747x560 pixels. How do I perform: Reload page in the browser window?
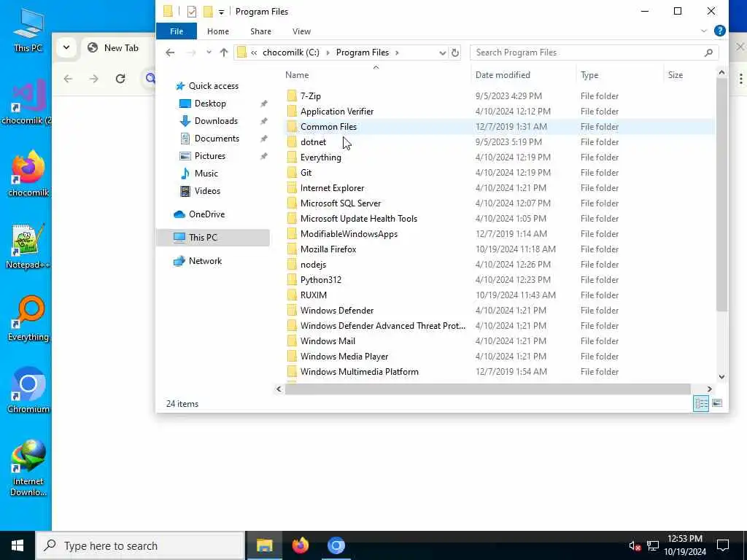click(x=120, y=79)
